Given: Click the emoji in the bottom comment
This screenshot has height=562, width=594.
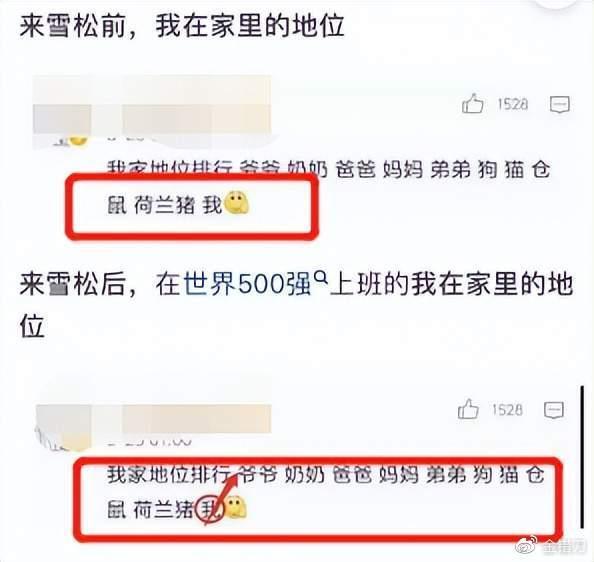Looking at the screenshot, I should click(x=236, y=507).
